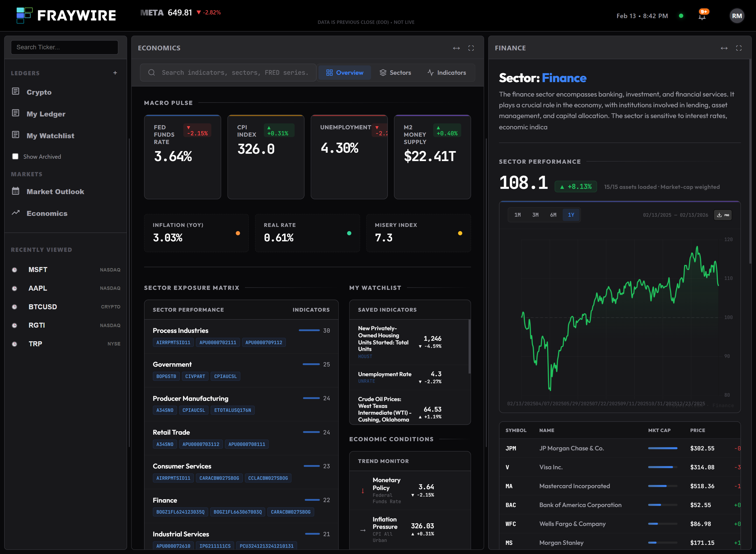Switch to the Sectors tab
This screenshot has height=554, width=756.
click(x=395, y=73)
